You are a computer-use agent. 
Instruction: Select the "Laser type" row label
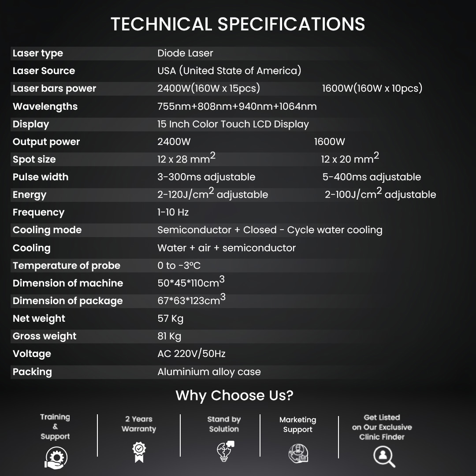38,53
